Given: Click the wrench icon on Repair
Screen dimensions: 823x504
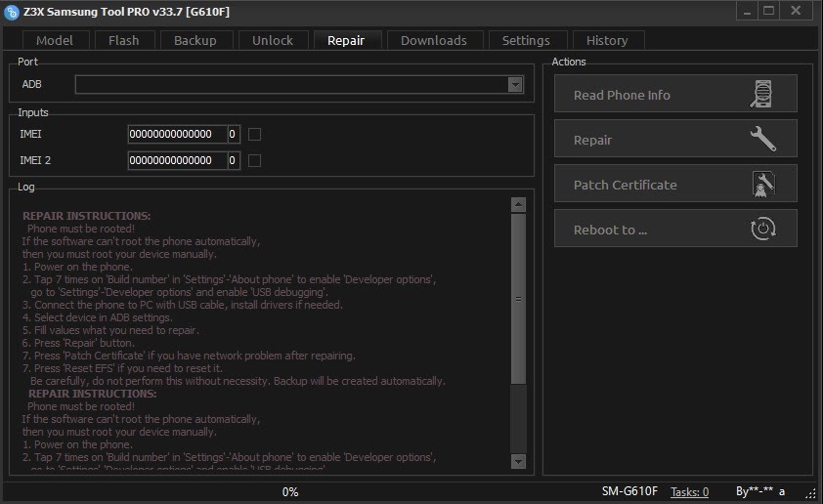Looking at the screenshot, I should click(763, 139).
